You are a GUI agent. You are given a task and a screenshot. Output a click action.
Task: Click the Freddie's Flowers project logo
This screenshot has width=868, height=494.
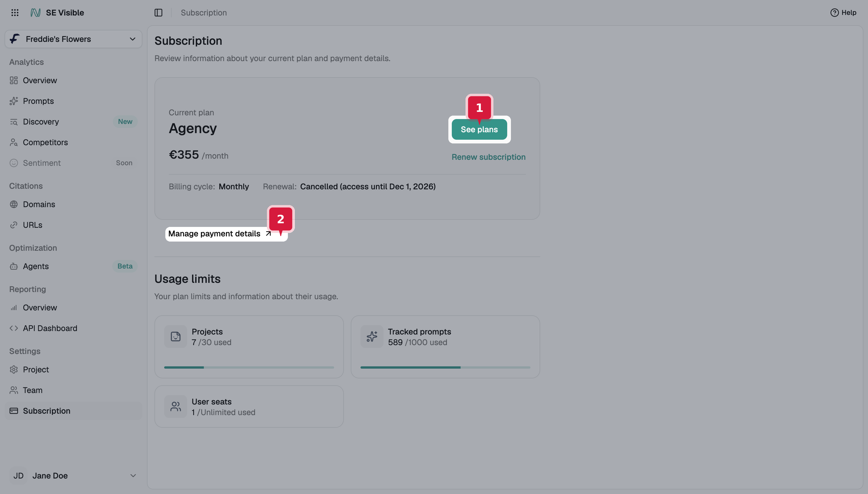(x=15, y=39)
